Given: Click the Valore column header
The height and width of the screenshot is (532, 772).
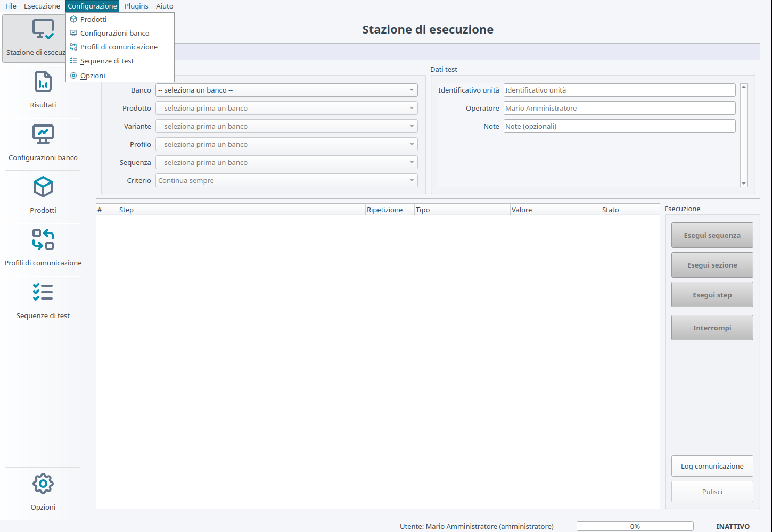Looking at the screenshot, I should tap(555, 210).
